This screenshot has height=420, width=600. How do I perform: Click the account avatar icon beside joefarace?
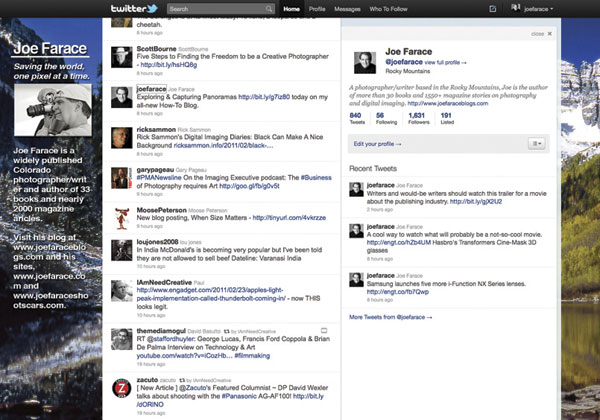point(515,8)
